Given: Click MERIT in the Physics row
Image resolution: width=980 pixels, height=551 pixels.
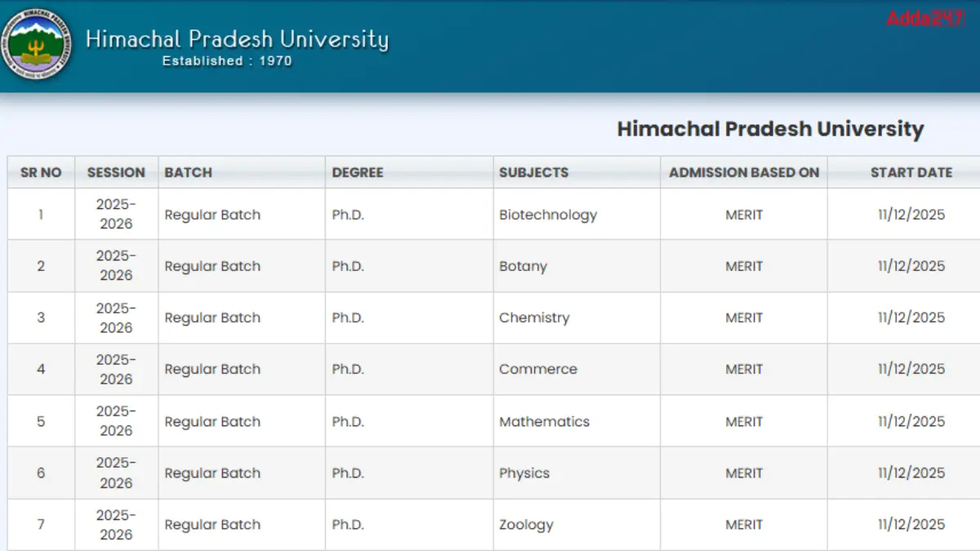Looking at the screenshot, I should pos(743,473).
